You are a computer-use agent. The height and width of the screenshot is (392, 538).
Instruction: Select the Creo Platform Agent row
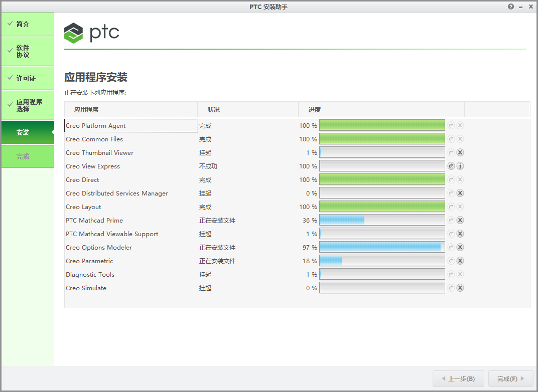coord(130,125)
